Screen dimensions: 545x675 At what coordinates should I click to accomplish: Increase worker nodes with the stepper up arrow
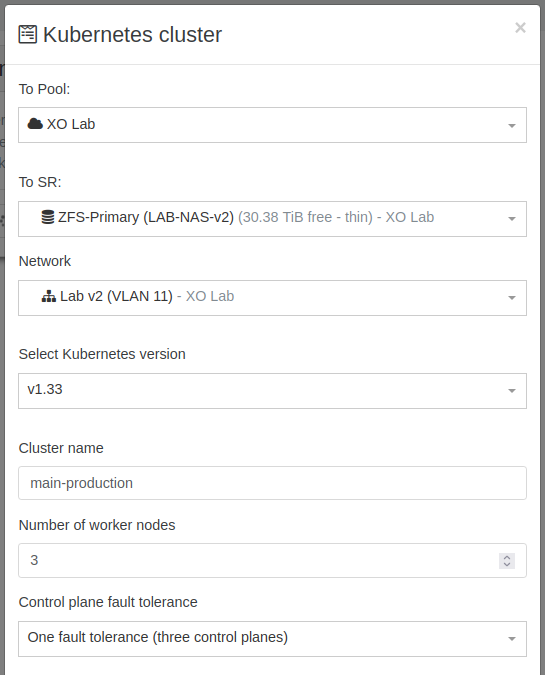pos(507,557)
